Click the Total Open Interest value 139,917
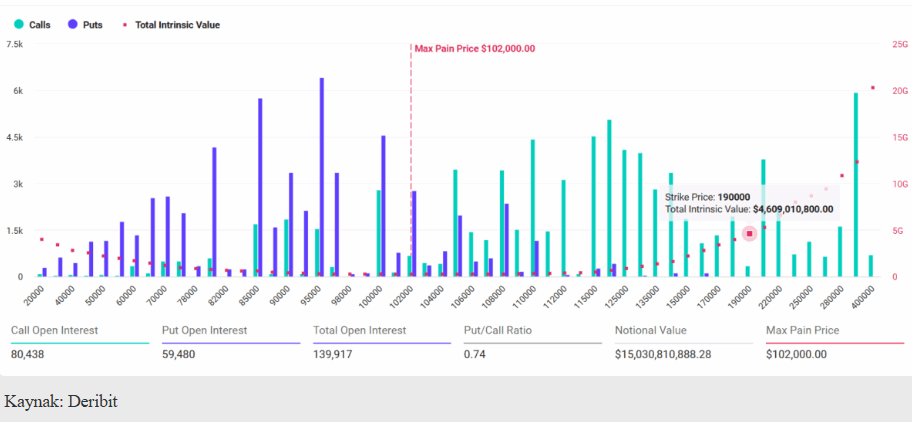 (x=335, y=353)
